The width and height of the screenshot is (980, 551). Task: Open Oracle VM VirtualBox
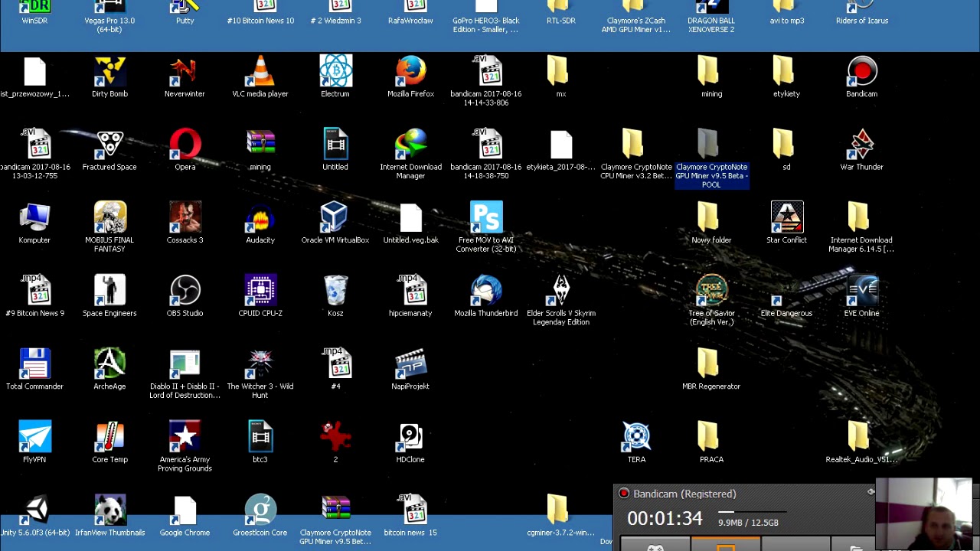(335, 219)
